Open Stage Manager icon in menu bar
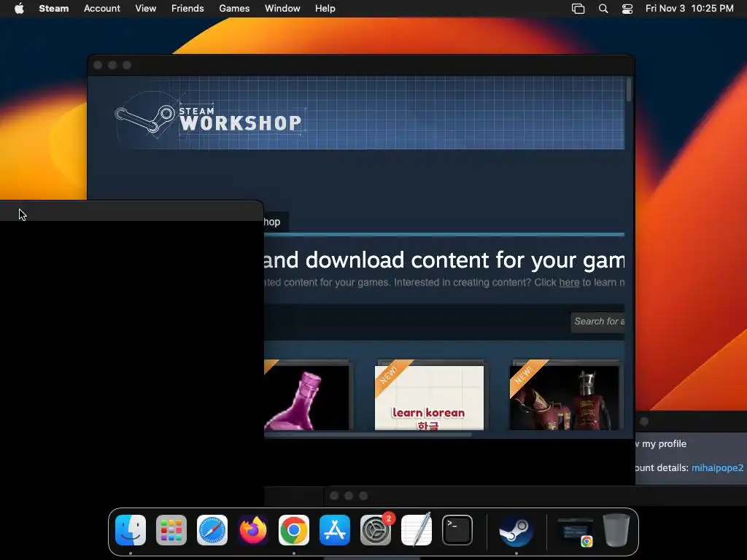 pos(578,8)
